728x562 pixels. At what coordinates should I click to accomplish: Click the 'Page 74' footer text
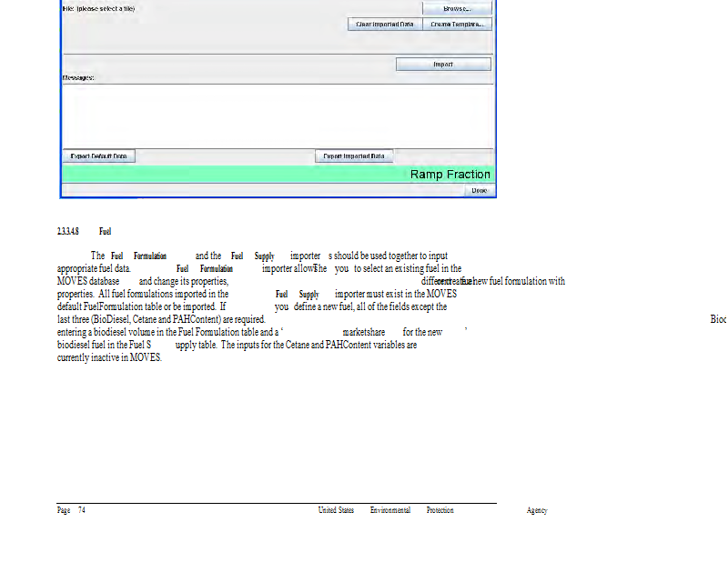pyautogui.click(x=71, y=510)
